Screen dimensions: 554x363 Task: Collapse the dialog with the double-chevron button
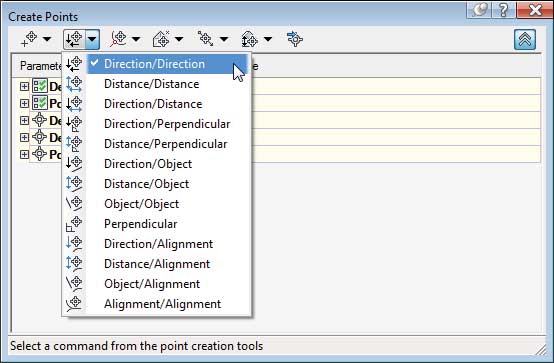coord(525,39)
